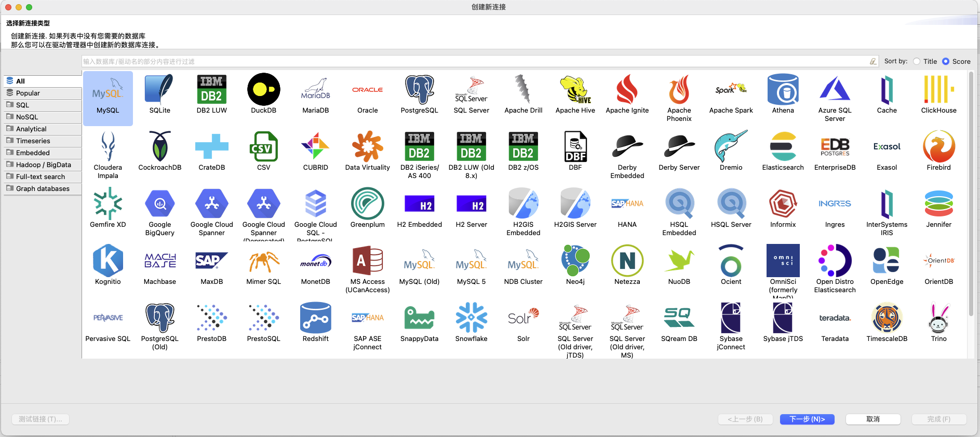Select the Informix icon
This screenshot has height=437, width=980.
pyautogui.click(x=783, y=204)
